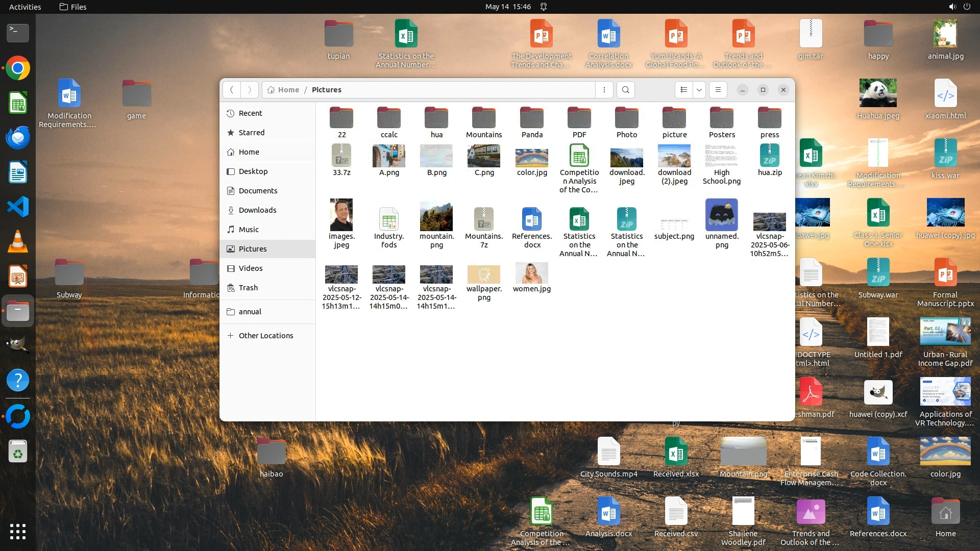
Task: Open the path bar three-dot menu
Action: click(604, 90)
